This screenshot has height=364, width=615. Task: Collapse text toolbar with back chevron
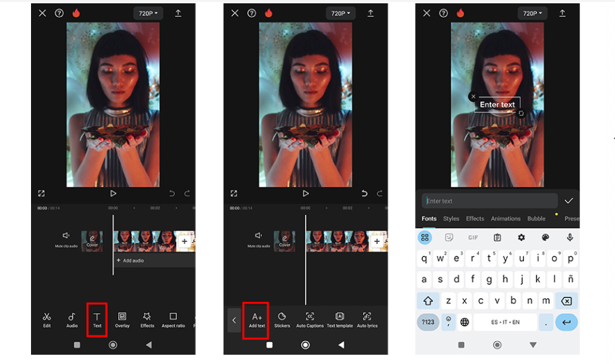pos(234,320)
